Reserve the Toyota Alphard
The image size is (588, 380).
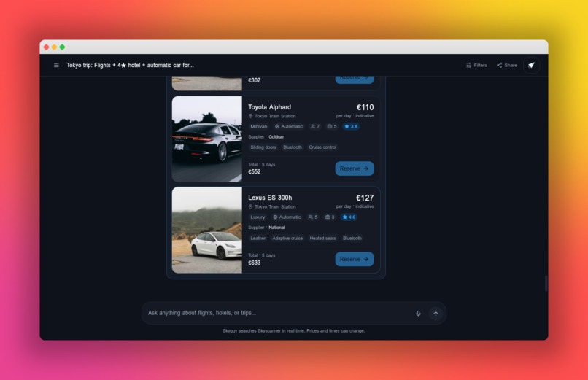tap(355, 168)
